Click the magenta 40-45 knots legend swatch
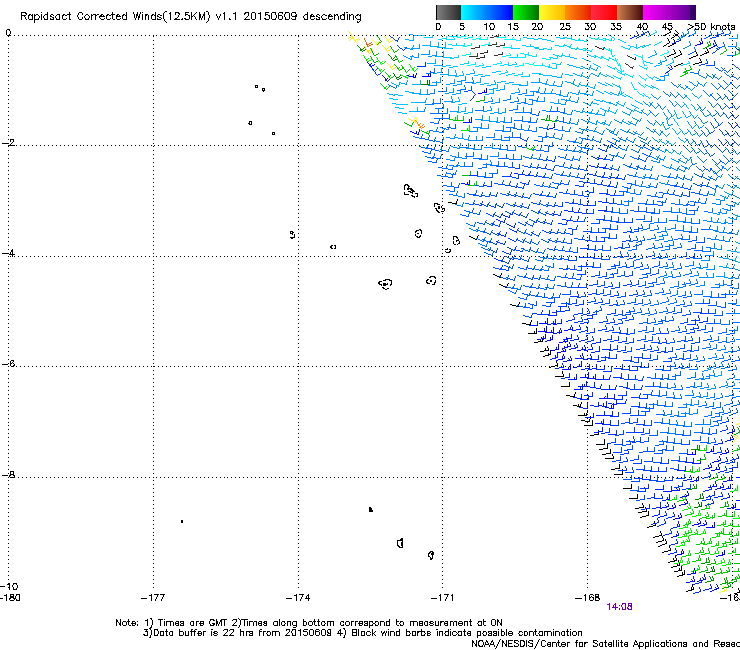 (656, 12)
